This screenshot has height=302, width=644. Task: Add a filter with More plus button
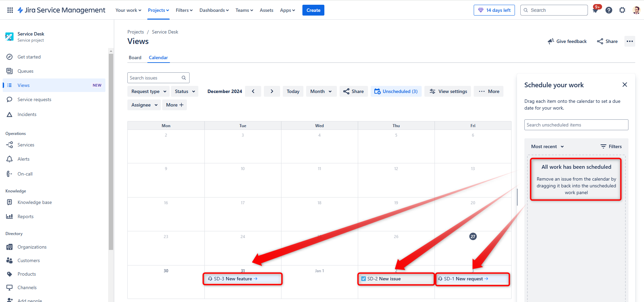(x=174, y=105)
